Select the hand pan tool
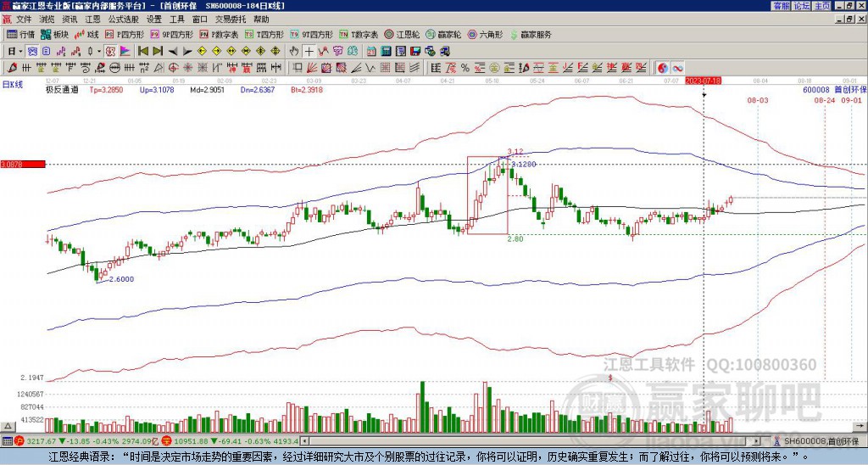The image size is (868, 465). tap(294, 52)
